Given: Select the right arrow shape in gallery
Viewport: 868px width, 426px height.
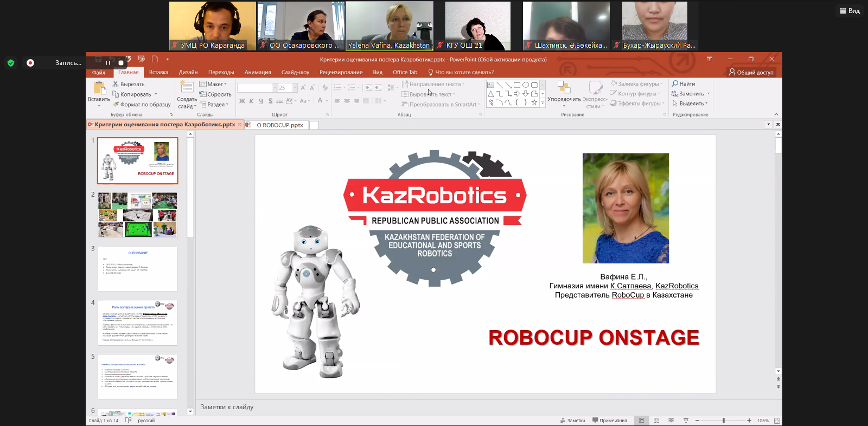Looking at the screenshot, I should pos(517,94).
